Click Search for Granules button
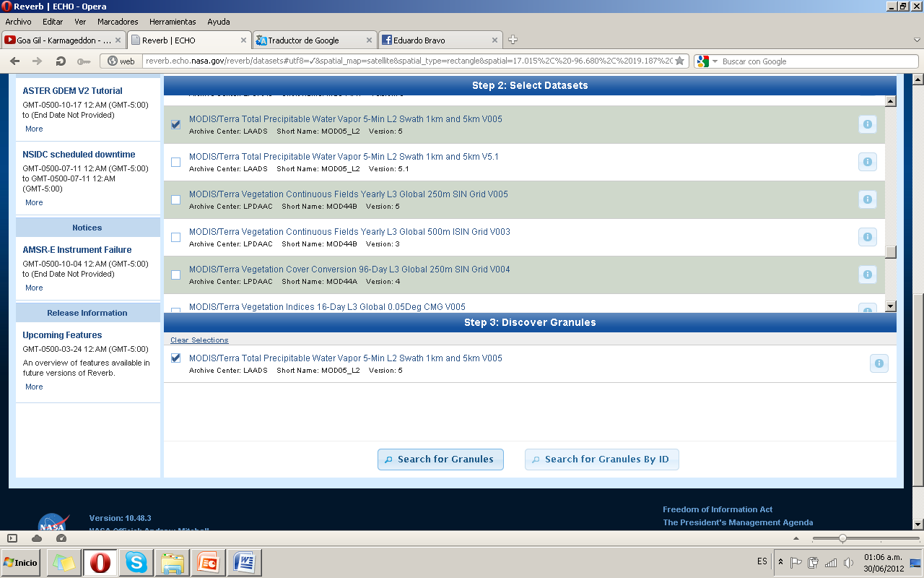Screen dimensions: 924x578 [440, 460]
